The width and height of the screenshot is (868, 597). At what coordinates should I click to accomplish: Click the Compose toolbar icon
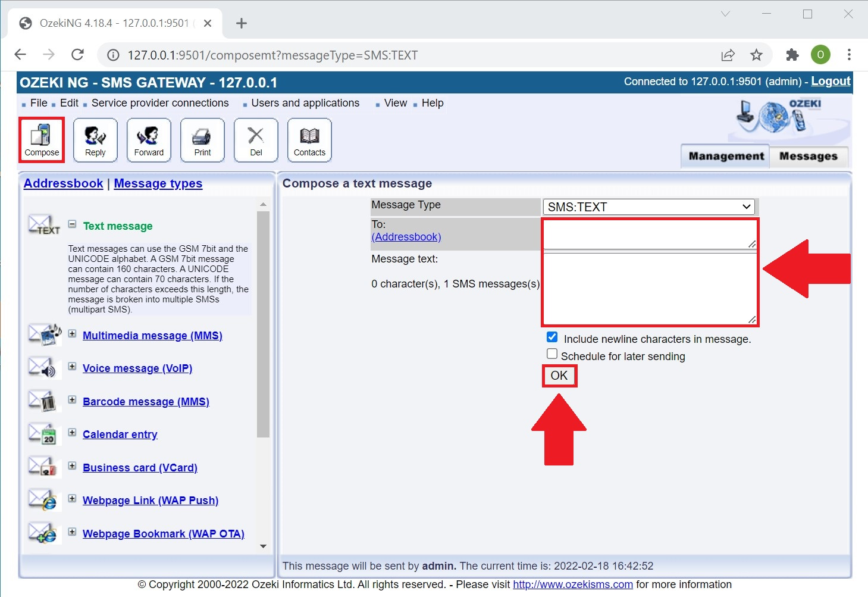(x=42, y=140)
